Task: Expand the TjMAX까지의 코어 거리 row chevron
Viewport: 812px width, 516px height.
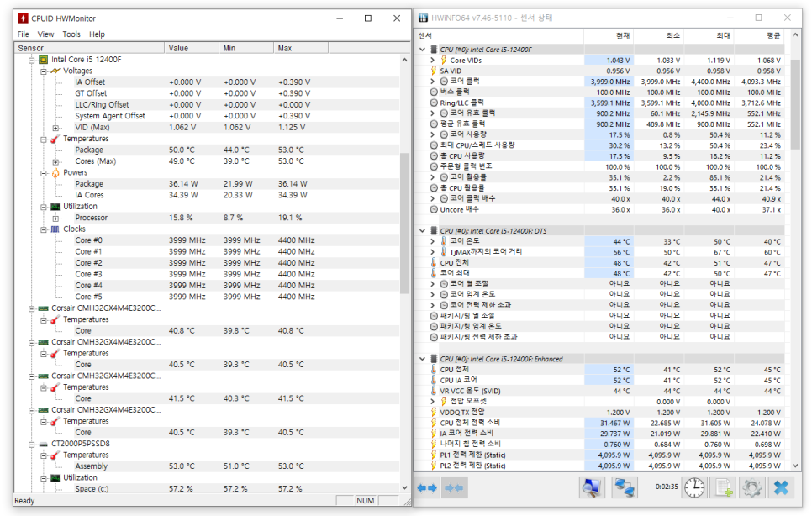Action: [x=432, y=251]
